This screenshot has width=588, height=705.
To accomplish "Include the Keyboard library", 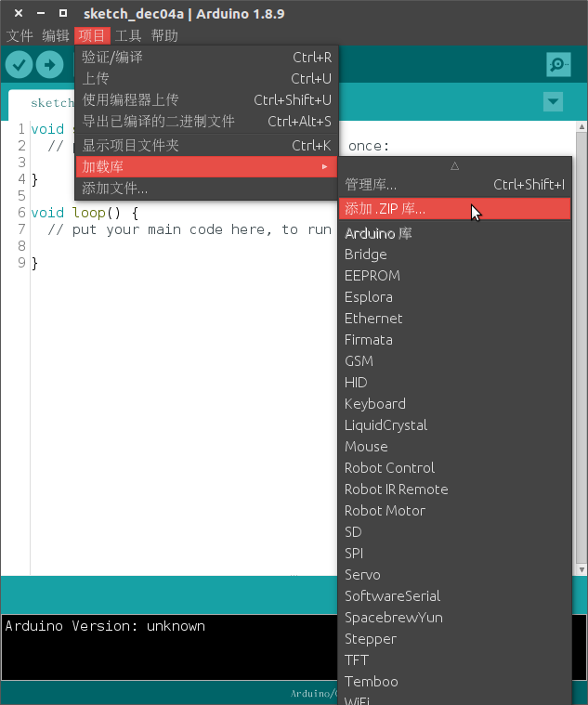I will (x=454, y=404).
